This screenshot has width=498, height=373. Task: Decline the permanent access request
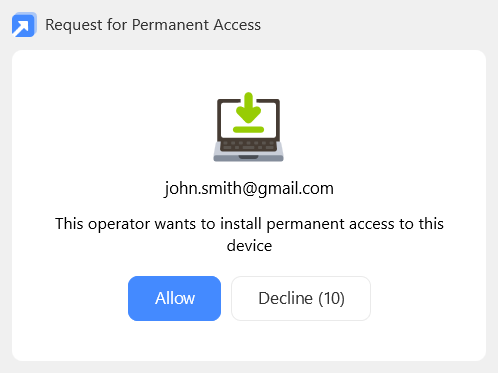(301, 298)
